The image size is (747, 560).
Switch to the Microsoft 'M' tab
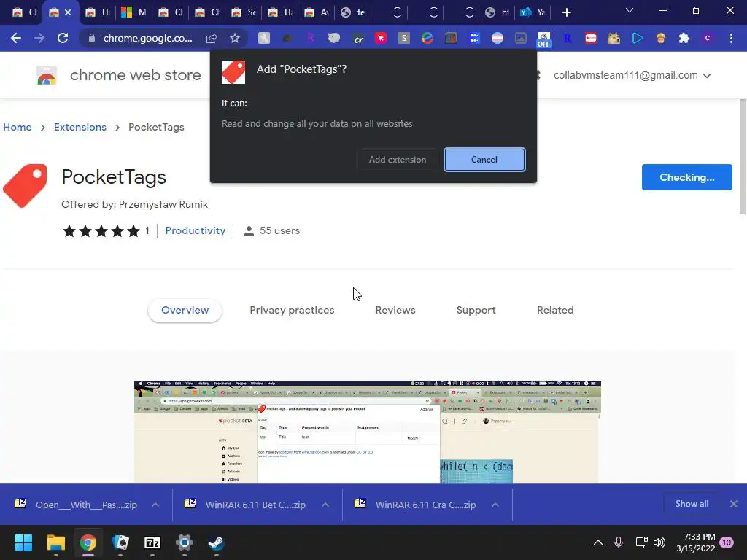click(133, 12)
